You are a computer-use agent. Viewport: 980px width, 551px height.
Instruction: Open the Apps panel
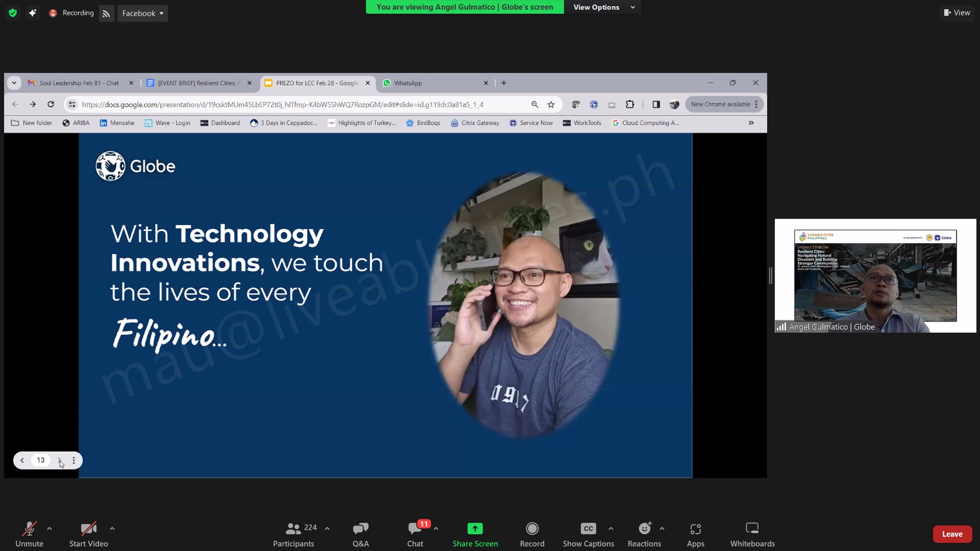(x=696, y=534)
